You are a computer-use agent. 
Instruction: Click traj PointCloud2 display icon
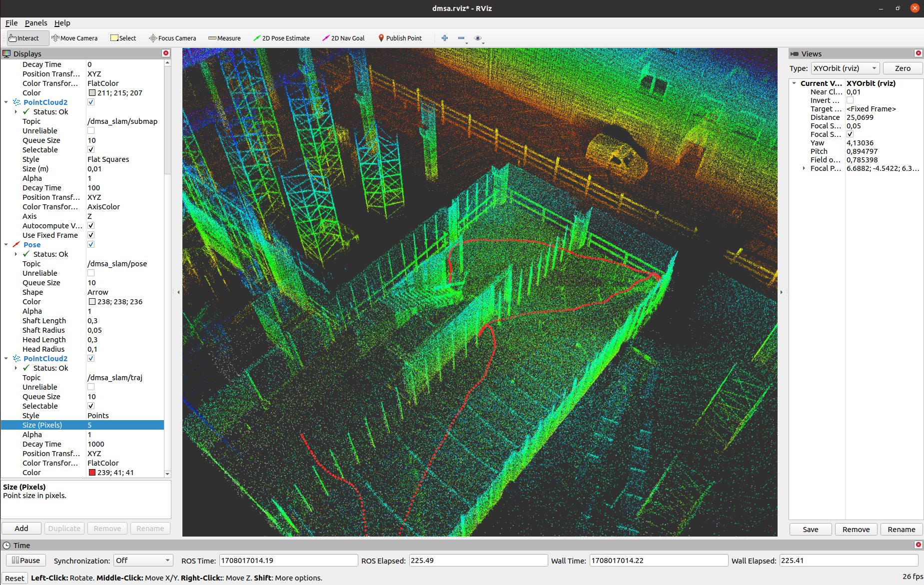click(16, 359)
